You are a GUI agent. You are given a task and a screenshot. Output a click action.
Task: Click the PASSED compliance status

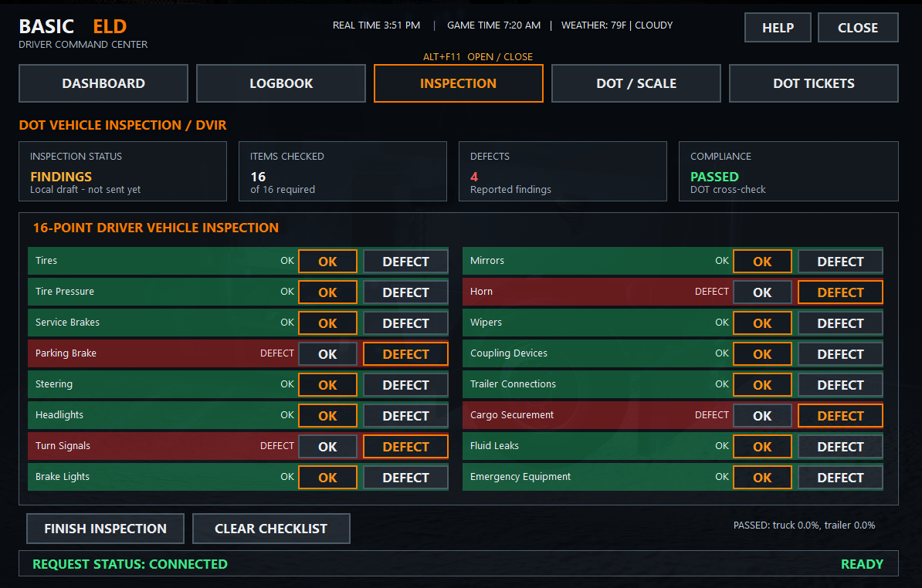(x=714, y=177)
